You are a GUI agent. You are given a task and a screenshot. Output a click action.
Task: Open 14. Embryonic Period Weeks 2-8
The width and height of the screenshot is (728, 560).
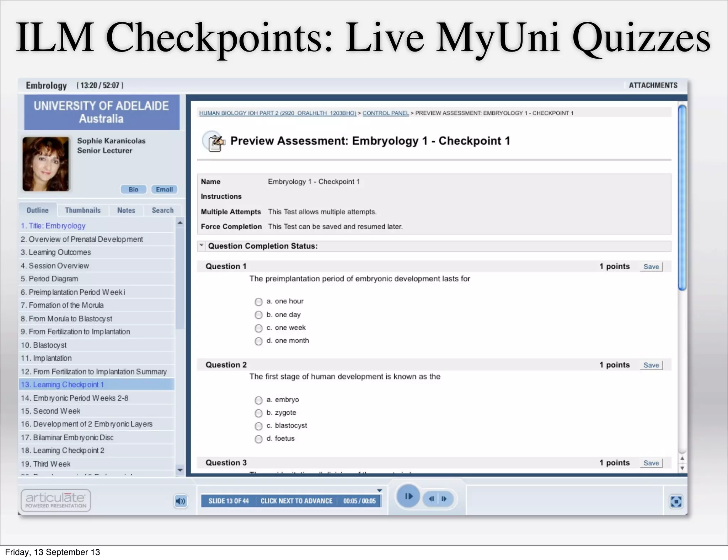pos(97,398)
